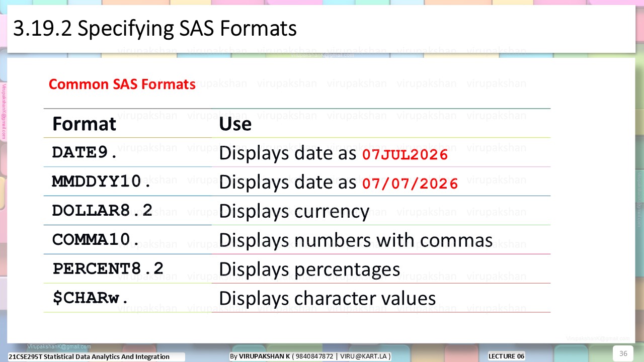Click 'Displays numbers with commas' text
Screen dimensions: 644x362
(x=356, y=240)
